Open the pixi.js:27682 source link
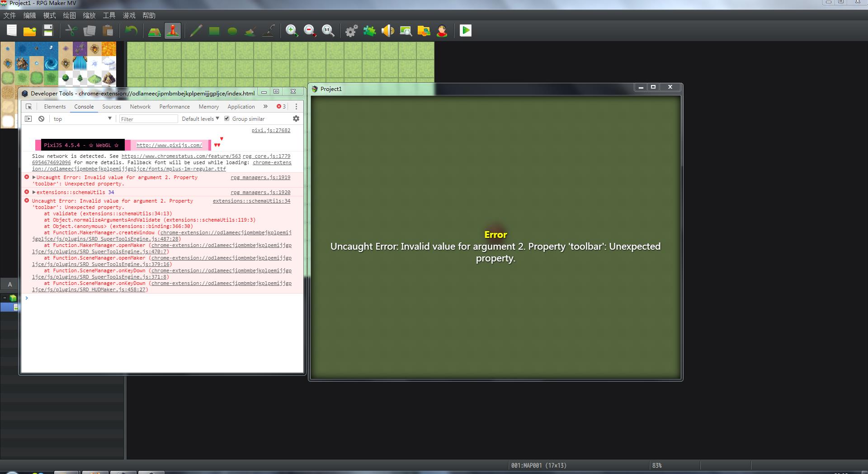868x474 pixels. tap(271, 130)
